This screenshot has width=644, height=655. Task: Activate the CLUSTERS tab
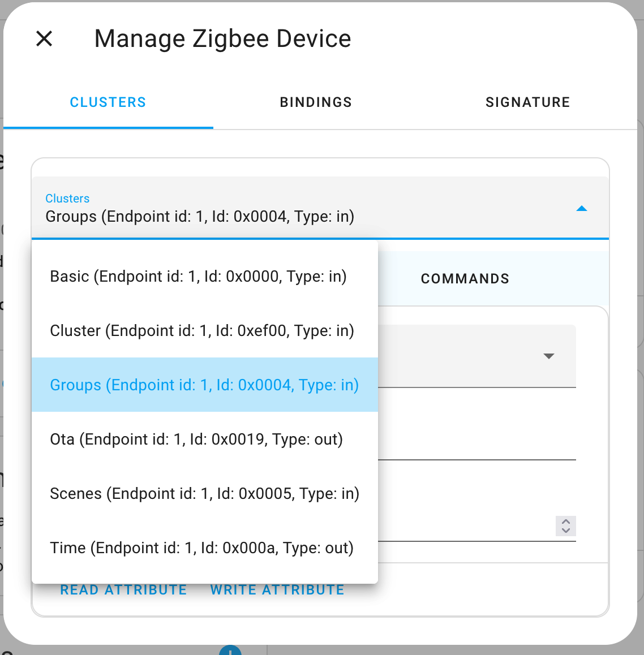tap(108, 102)
